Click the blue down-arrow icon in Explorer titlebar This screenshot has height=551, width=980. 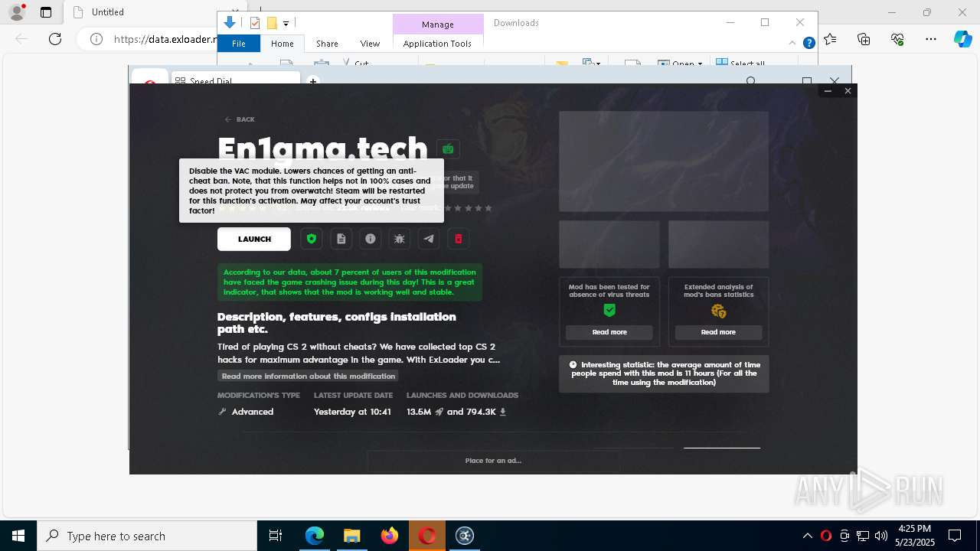(230, 23)
